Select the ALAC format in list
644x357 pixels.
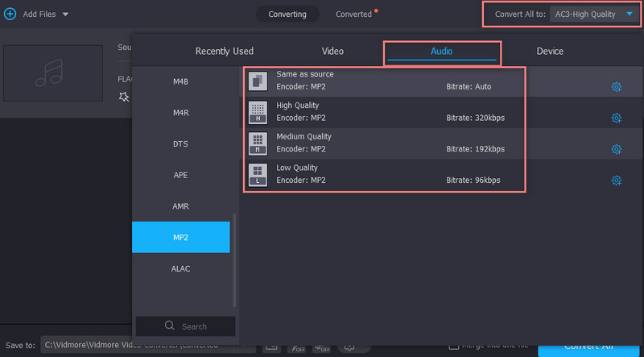(x=181, y=268)
